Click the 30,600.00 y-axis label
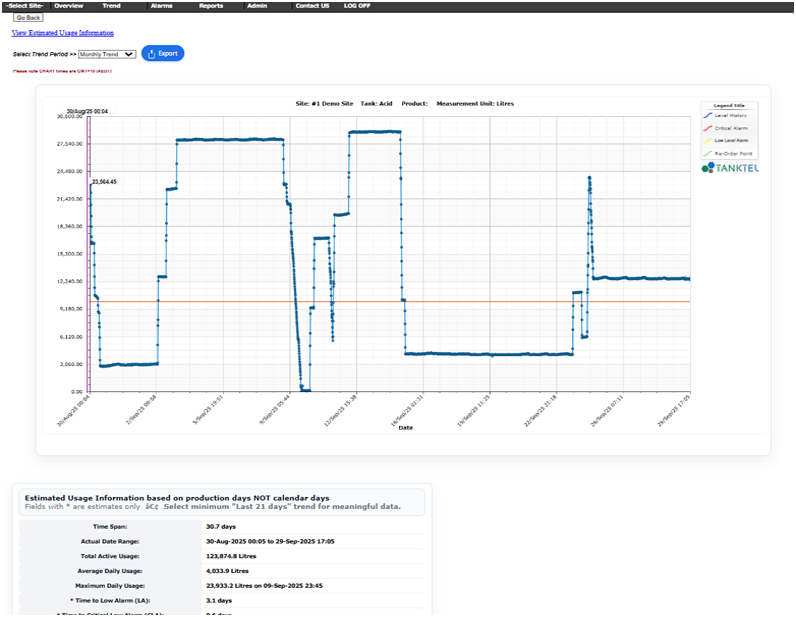This screenshot has height=617, width=796. (x=69, y=116)
